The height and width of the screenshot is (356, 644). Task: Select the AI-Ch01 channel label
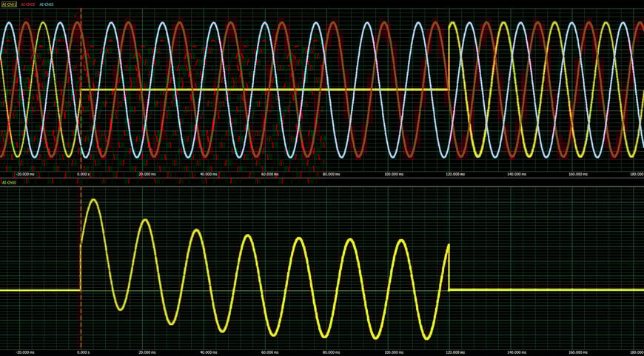point(9,4)
